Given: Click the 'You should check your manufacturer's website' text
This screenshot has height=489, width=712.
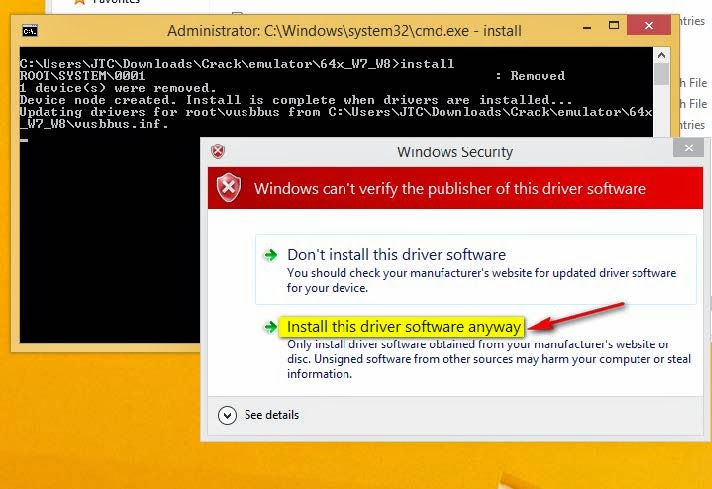Looking at the screenshot, I should (481, 280).
